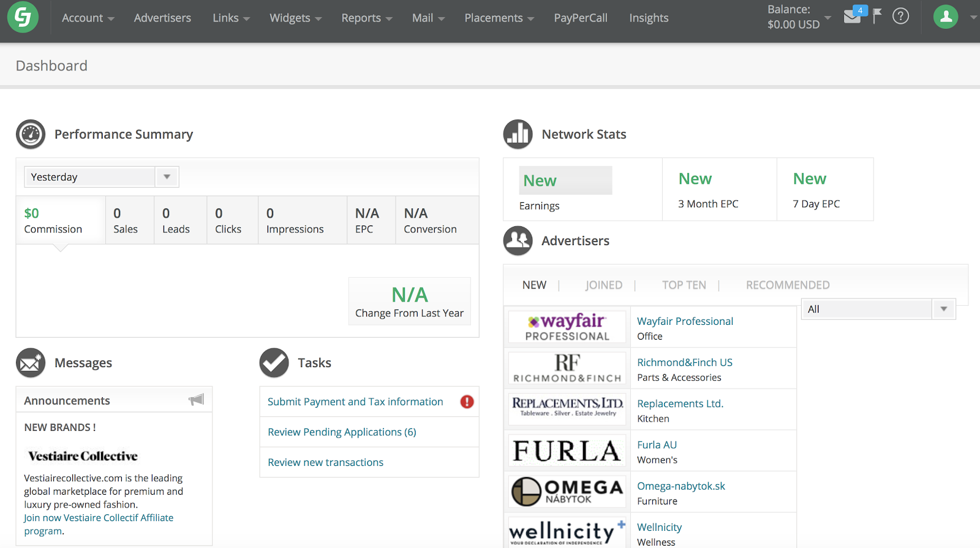Open the All advertisers filter dropdown
The width and height of the screenshot is (980, 548).
tap(878, 309)
